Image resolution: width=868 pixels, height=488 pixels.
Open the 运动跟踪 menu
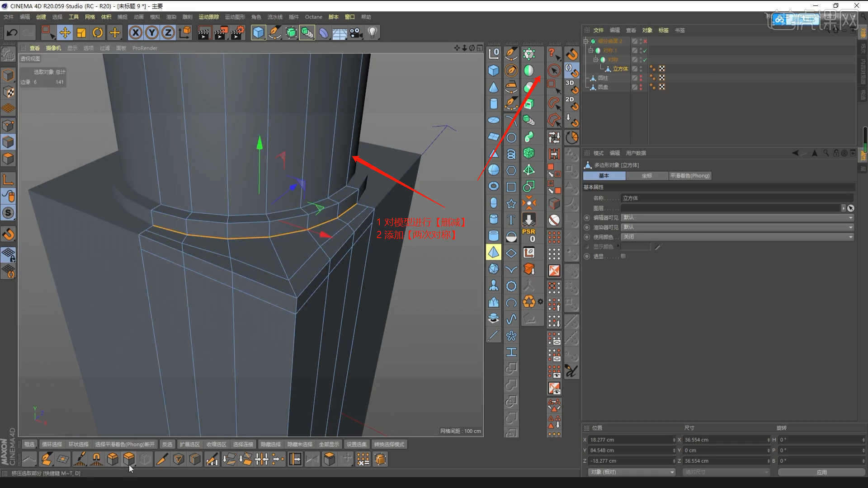(x=209, y=17)
